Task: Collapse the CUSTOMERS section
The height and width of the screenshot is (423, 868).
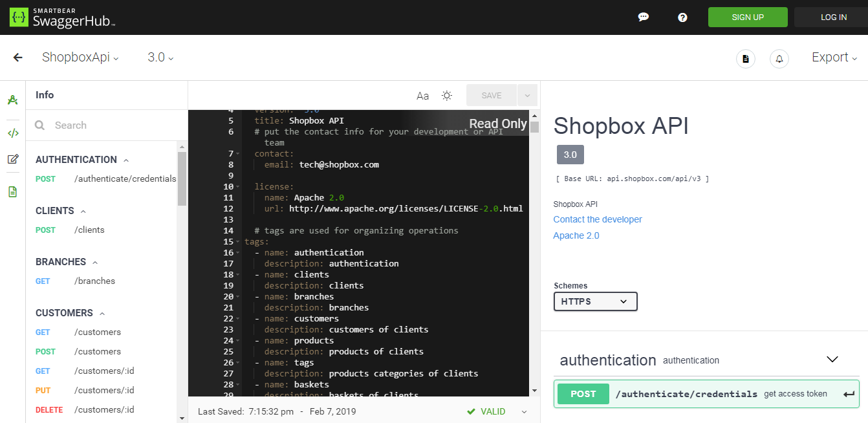Action: click(102, 313)
